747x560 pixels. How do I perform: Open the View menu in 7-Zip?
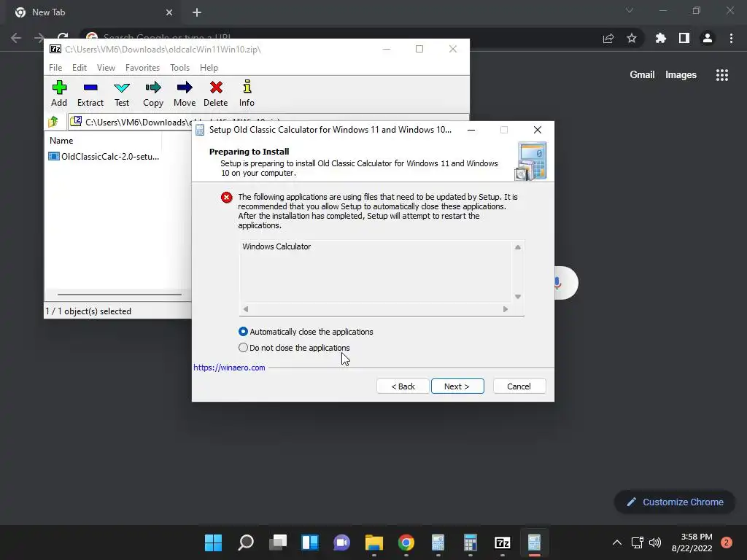point(106,68)
